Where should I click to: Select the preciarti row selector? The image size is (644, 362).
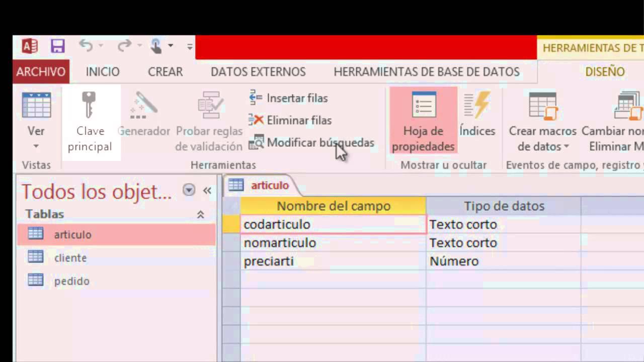click(x=231, y=261)
